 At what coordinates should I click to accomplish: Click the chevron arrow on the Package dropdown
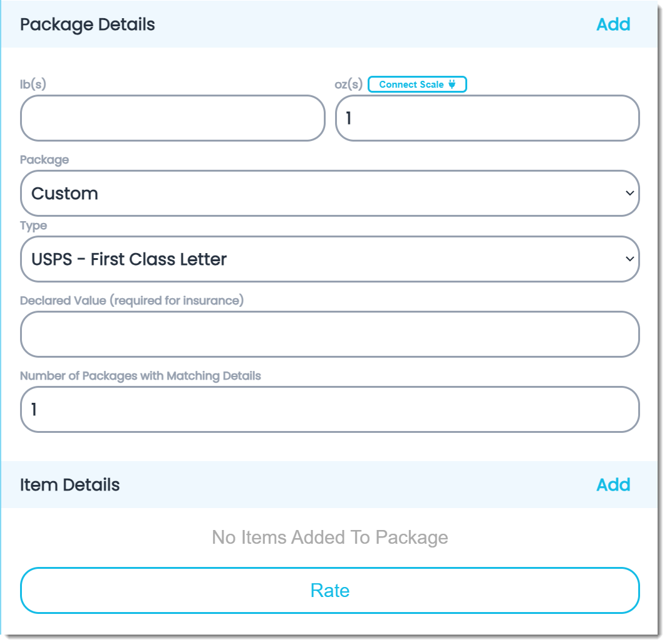pos(629,194)
